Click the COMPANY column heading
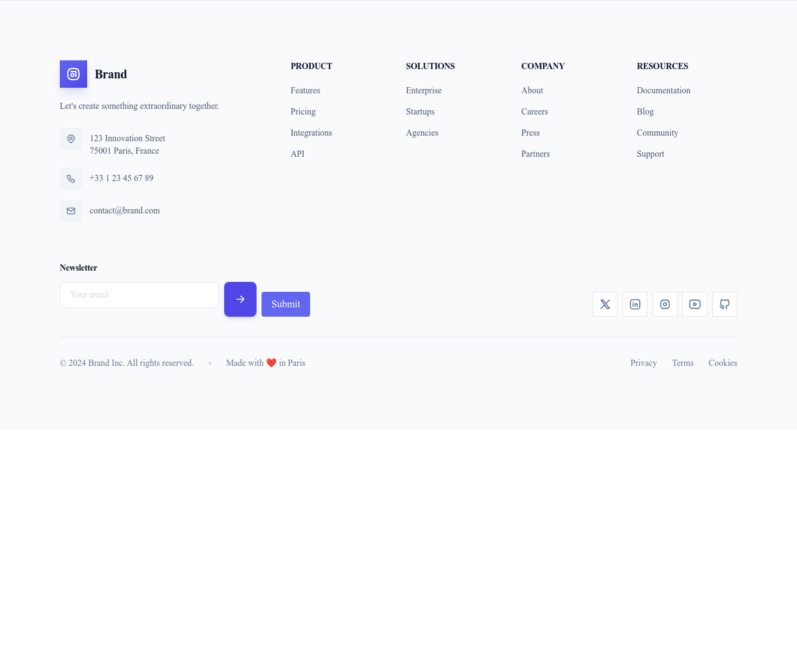Viewport: 797px width, 672px height. tap(543, 66)
